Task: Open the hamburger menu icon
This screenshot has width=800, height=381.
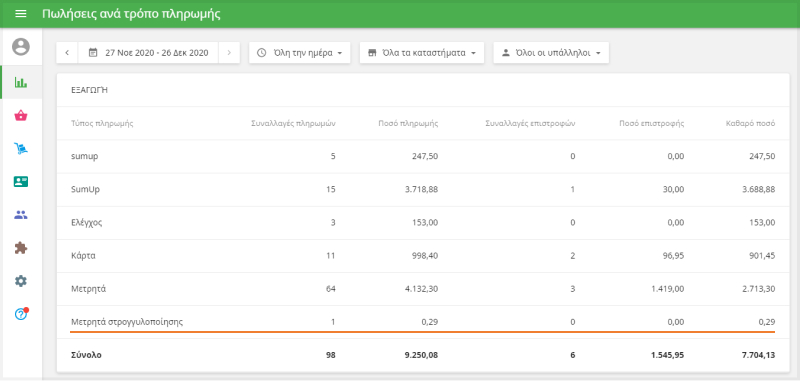Action: (x=21, y=13)
